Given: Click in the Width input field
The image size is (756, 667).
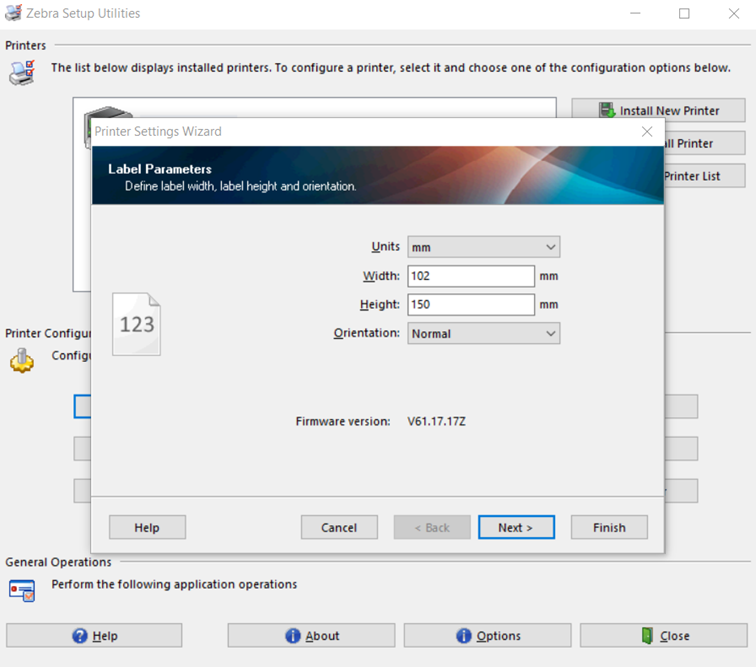Looking at the screenshot, I should pos(471,276).
